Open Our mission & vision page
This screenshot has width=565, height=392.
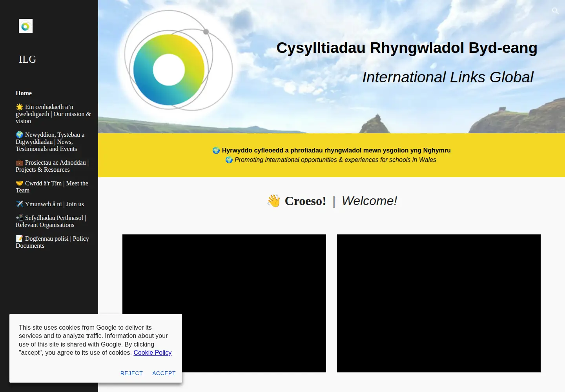(53, 114)
